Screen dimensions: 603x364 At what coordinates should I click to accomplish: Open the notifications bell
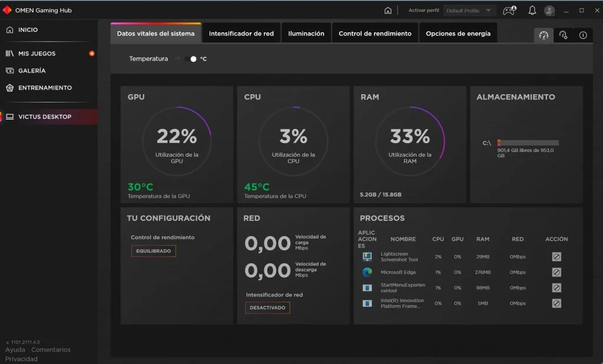pyautogui.click(x=532, y=11)
